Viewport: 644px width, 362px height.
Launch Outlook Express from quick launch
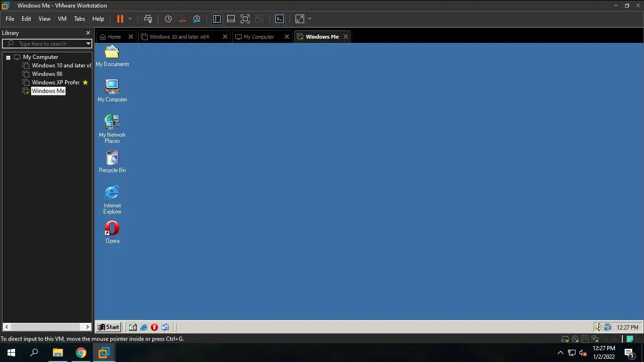(165, 327)
